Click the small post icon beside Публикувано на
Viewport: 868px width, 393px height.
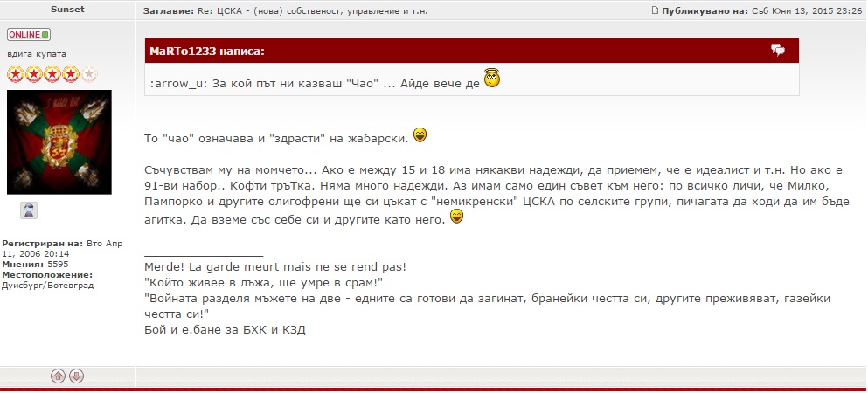point(655,10)
